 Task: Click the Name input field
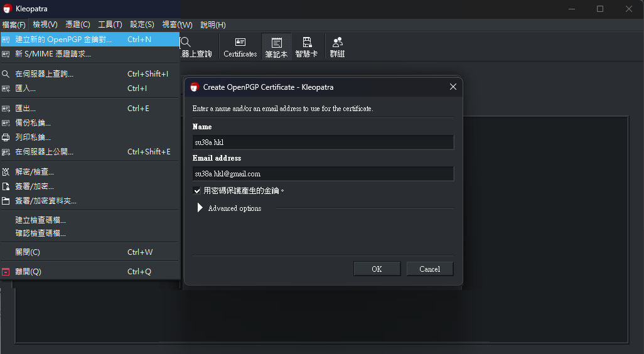323,142
